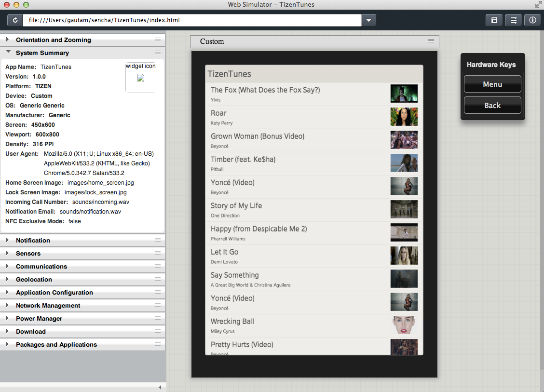Image resolution: width=544 pixels, height=392 pixels.
Task: Click the Custom device title label
Action: (212, 41)
